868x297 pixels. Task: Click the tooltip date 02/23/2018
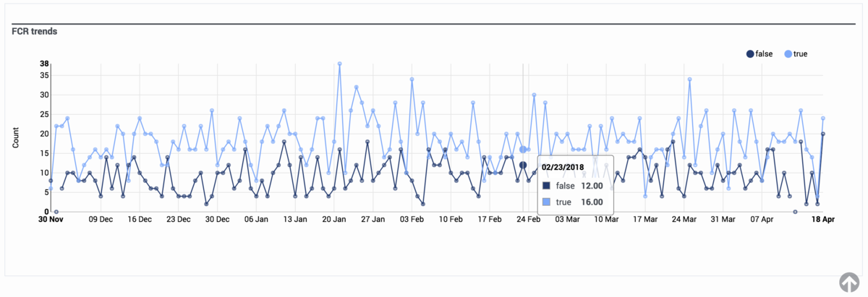pyautogui.click(x=564, y=166)
